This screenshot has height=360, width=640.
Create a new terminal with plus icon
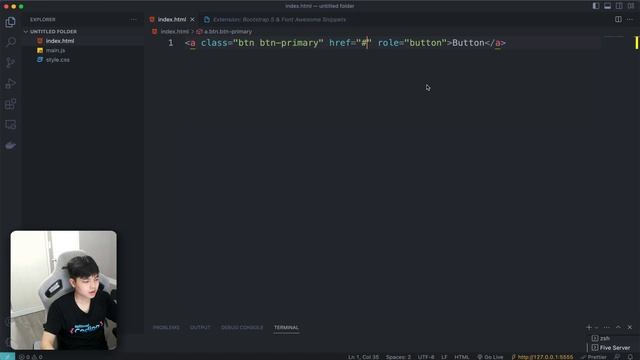pos(589,327)
